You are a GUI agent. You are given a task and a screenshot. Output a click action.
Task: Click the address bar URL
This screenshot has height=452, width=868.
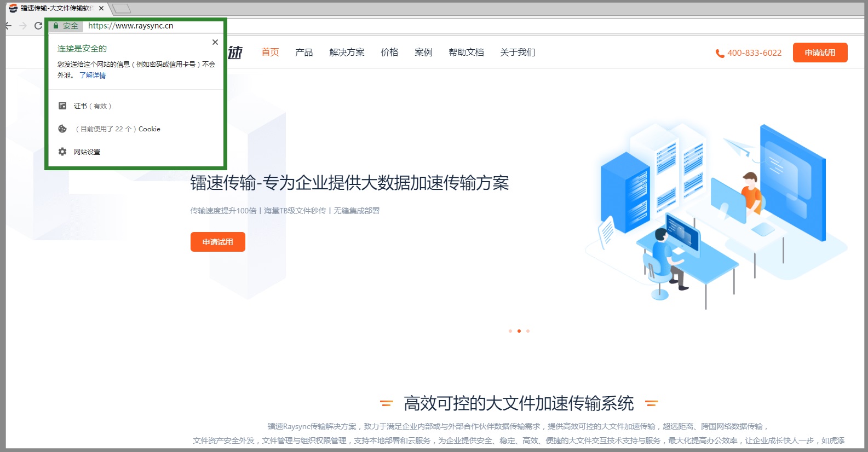tap(130, 26)
